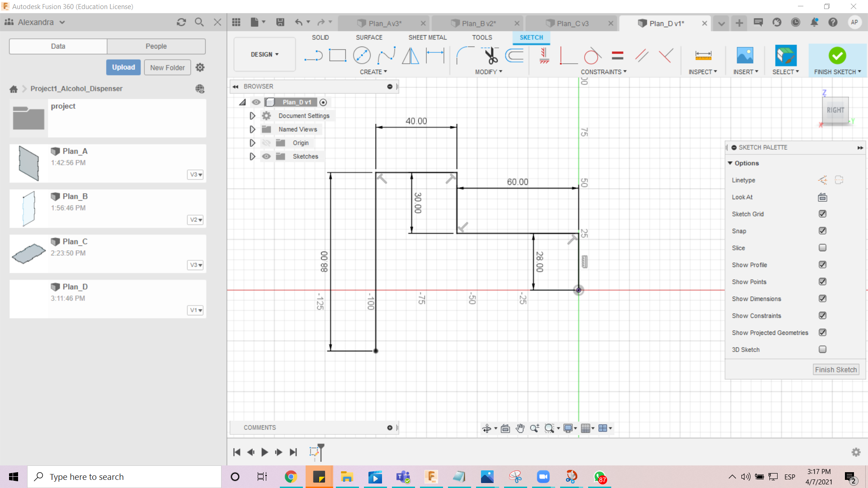Expand the Sketches node
The width and height of the screenshot is (868, 488).
[252, 156]
